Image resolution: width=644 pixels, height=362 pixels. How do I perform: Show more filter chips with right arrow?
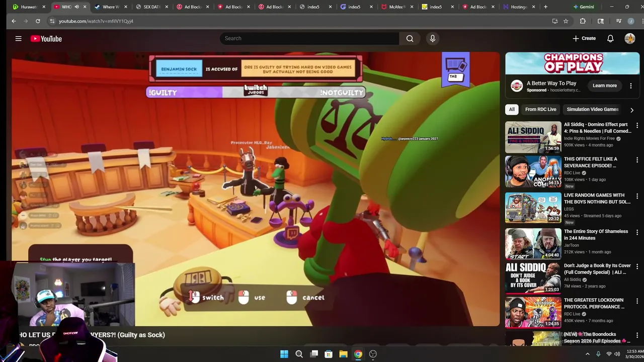pyautogui.click(x=632, y=110)
